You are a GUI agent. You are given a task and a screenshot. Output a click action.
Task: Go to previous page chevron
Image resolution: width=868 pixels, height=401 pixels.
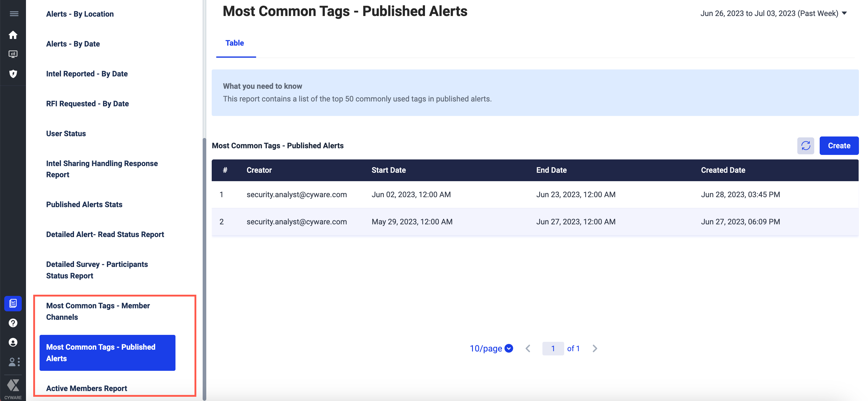(528, 348)
